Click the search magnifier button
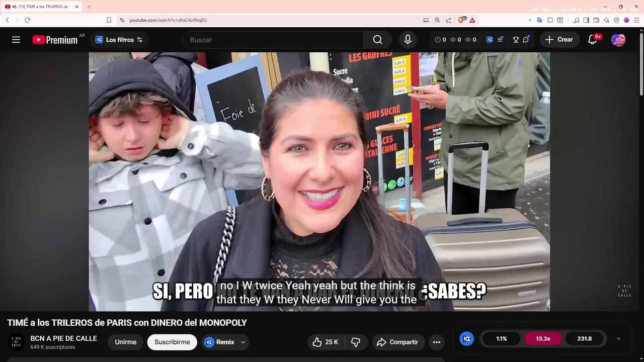This screenshot has width=644, height=362. tap(377, 40)
